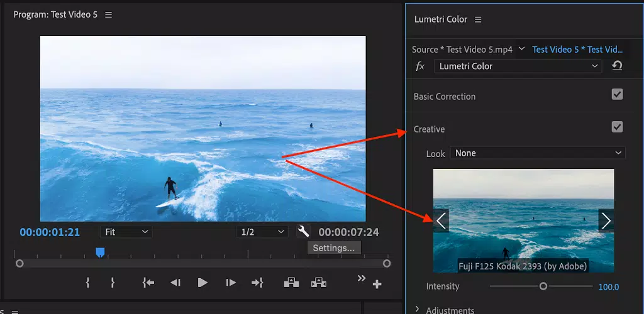Click the Fuji F125 Kodak 2393 label
Screen dimensions: 644x314
tap(523, 266)
